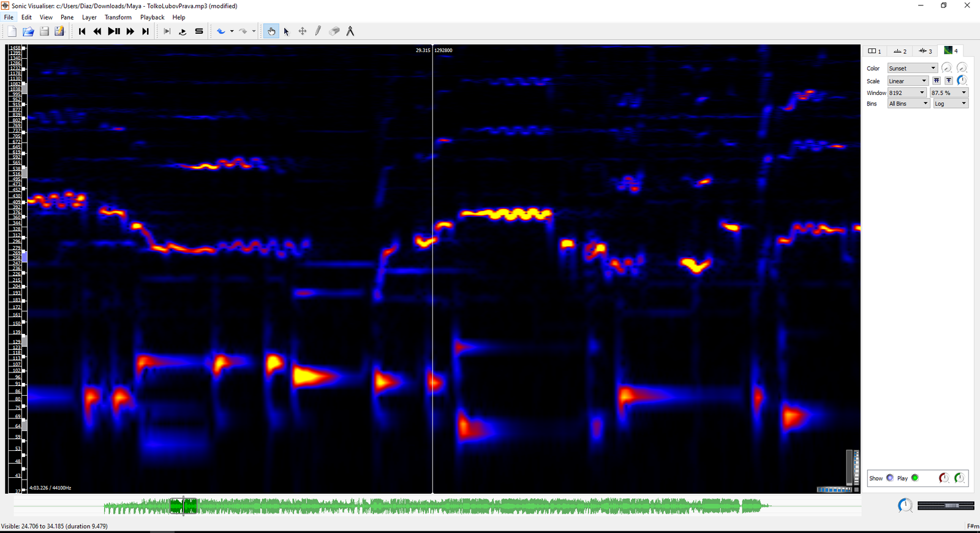The width and height of the screenshot is (980, 533).
Task: Switch to layer tab 3 (waveform)
Action: (x=925, y=51)
